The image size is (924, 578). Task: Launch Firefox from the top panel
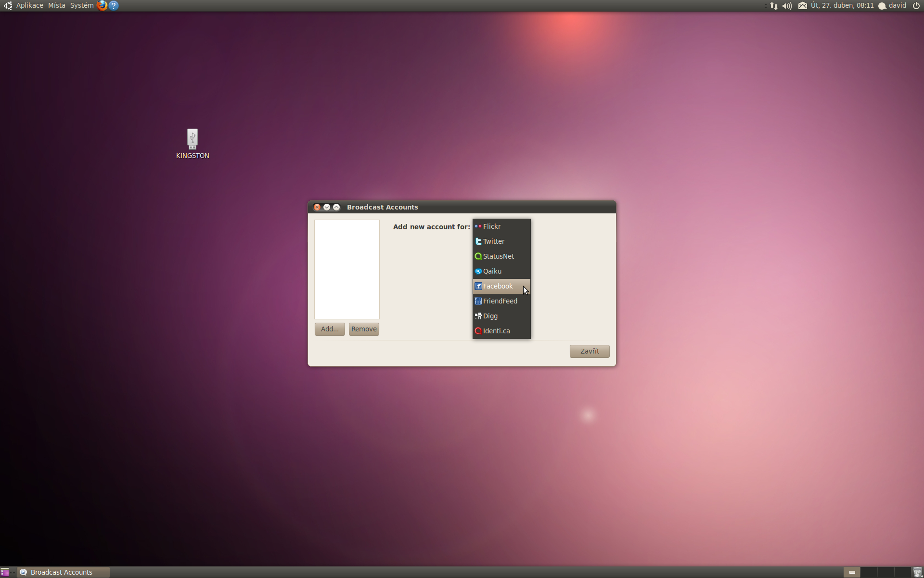click(x=102, y=5)
